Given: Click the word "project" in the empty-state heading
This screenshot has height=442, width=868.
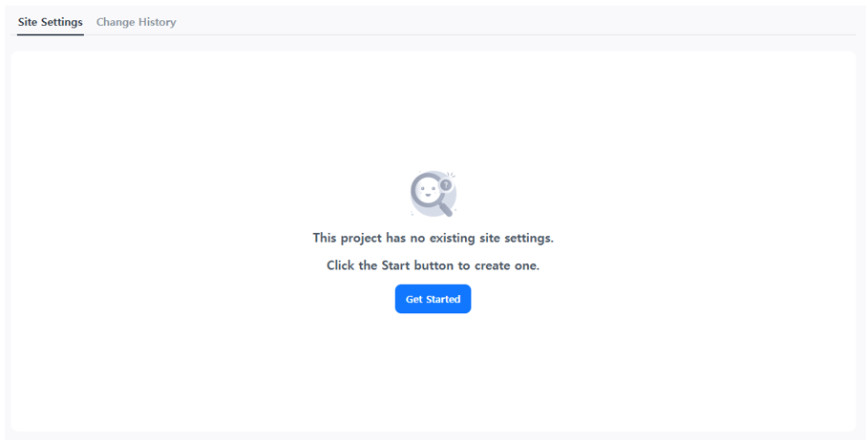Looking at the screenshot, I should point(361,238).
